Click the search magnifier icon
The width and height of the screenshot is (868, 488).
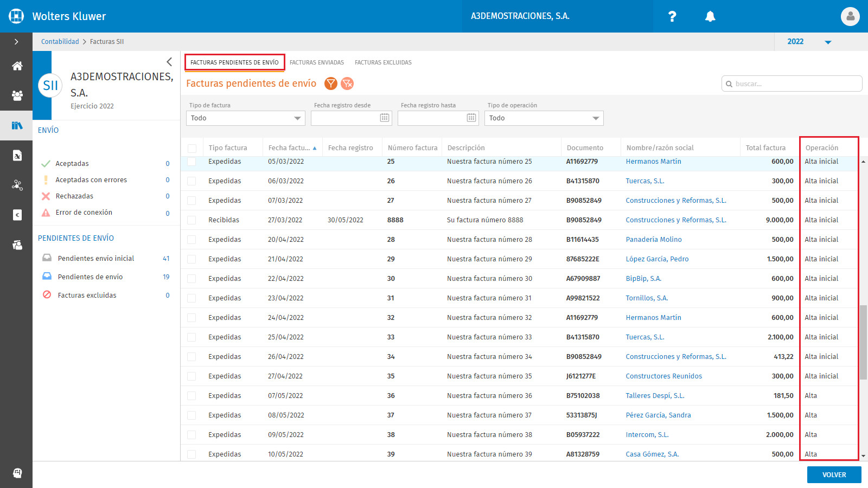pyautogui.click(x=729, y=84)
